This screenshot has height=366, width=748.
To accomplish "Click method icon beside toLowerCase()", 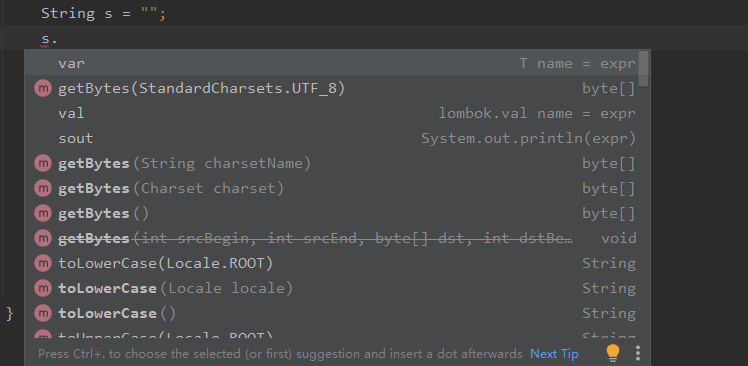I will click(x=43, y=313).
